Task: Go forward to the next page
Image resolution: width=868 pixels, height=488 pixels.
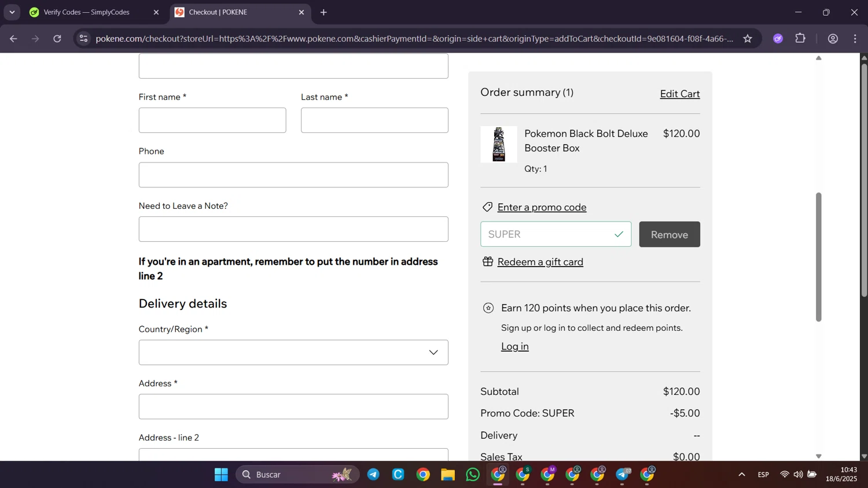Action: click(35, 39)
